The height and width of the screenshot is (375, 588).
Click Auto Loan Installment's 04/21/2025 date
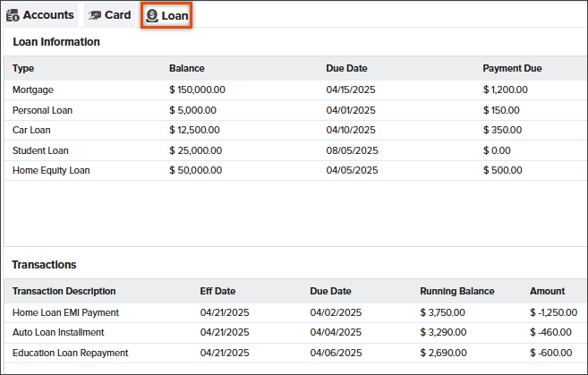pyautogui.click(x=225, y=333)
